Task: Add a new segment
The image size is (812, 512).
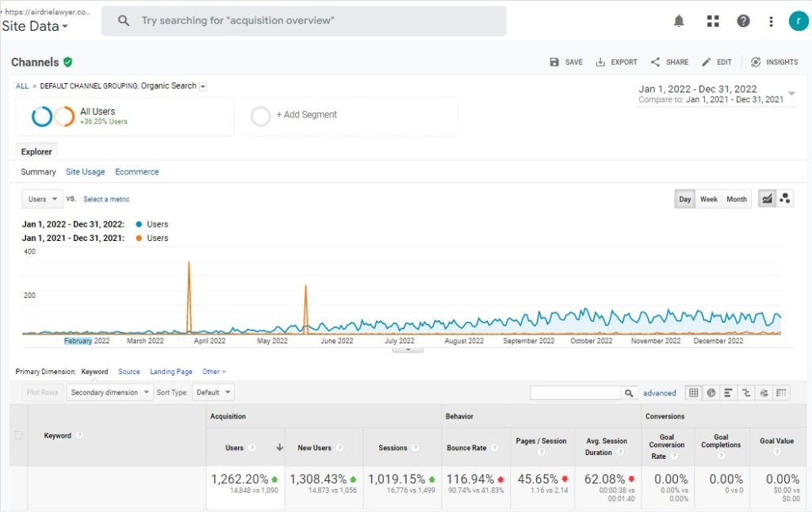Action: (306, 115)
